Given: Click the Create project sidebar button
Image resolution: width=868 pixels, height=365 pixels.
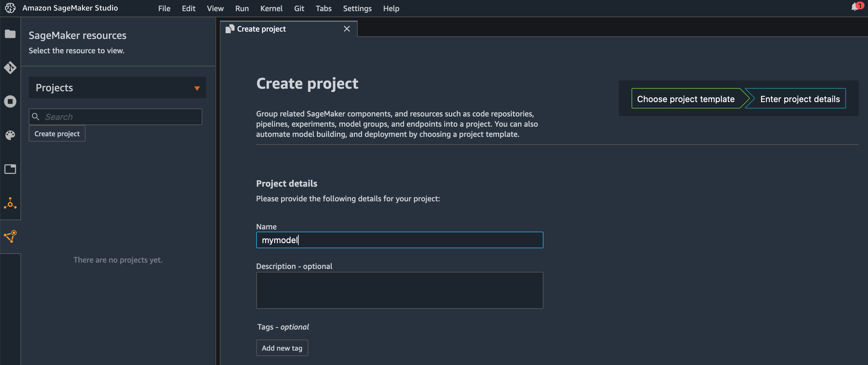Looking at the screenshot, I should (x=57, y=134).
